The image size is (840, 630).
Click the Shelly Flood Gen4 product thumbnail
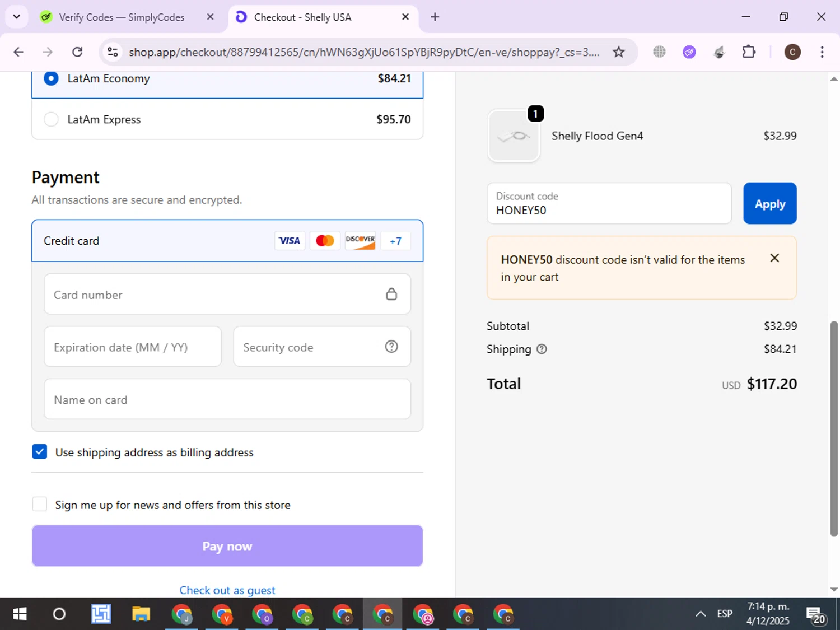(x=514, y=136)
